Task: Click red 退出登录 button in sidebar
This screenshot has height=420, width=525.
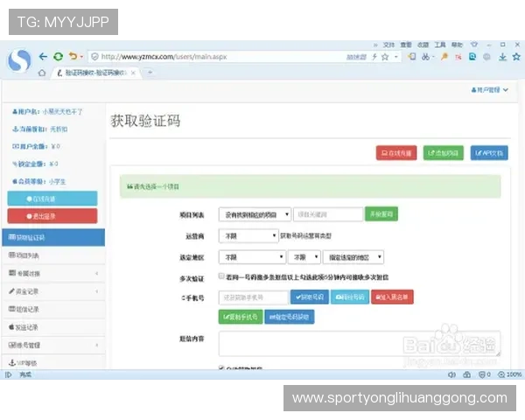Action: point(52,216)
